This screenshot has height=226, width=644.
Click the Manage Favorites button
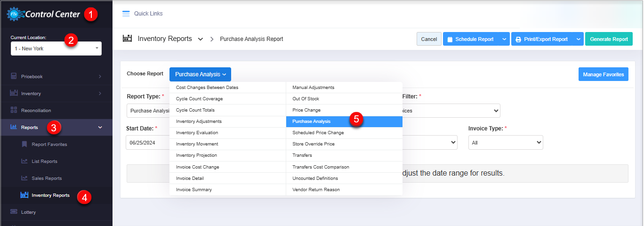(x=603, y=74)
